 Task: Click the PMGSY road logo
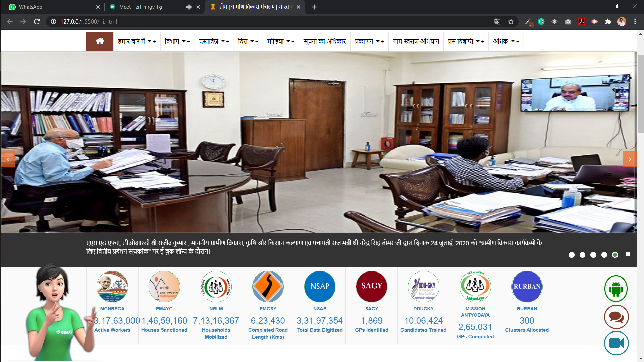pos(268,287)
